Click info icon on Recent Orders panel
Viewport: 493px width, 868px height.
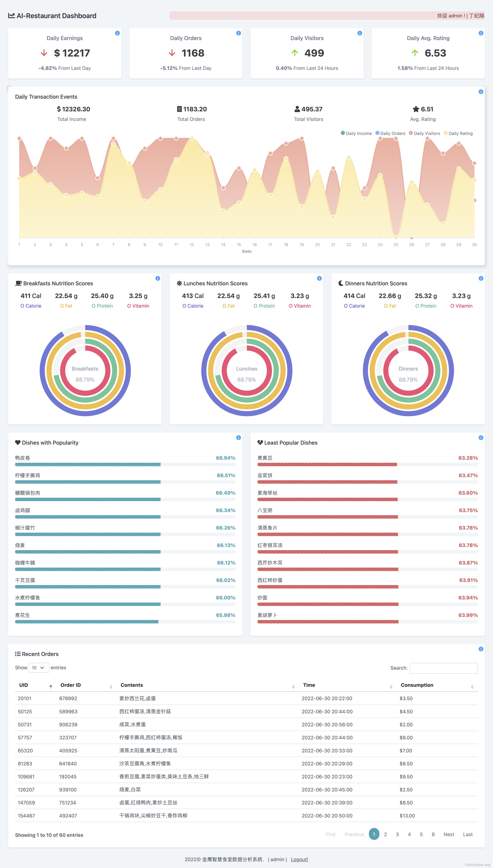pos(481,649)
